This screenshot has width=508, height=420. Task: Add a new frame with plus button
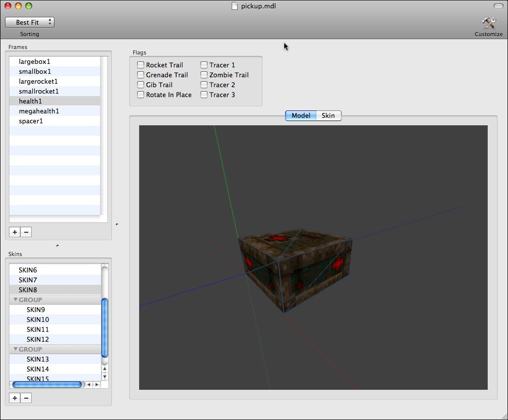coord(14,232)
